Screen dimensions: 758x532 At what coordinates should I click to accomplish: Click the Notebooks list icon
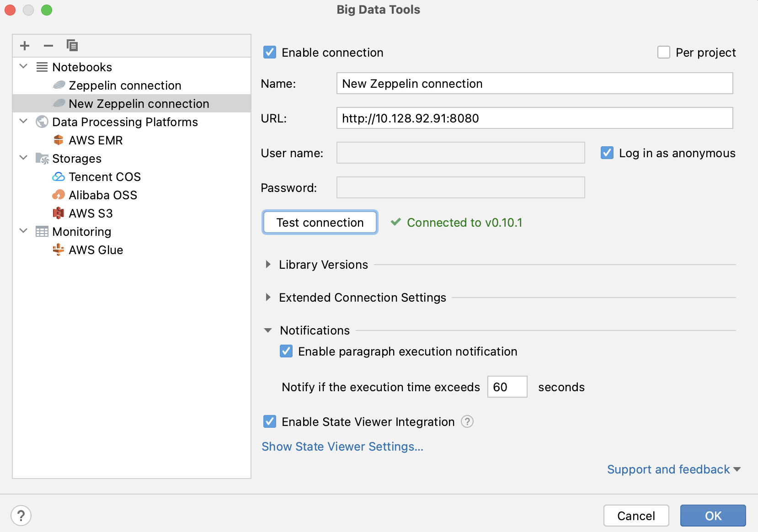[x=42, y=67]
